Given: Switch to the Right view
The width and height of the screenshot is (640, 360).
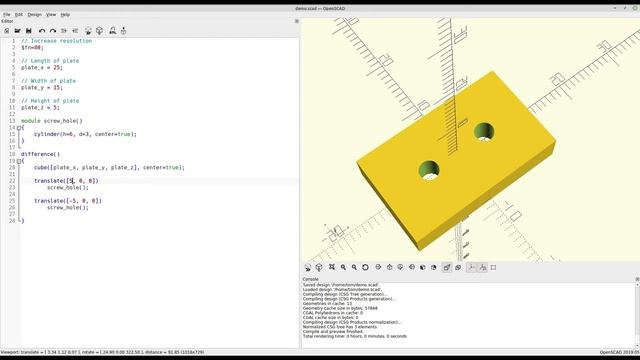Looking at the screenshot, I should click(x=378, y=267).
